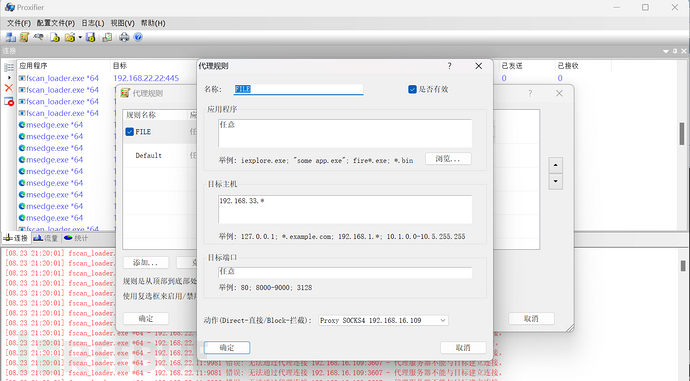690x381 pixels.
Task: Click 确定 in the rules list window
Action: 146,319
